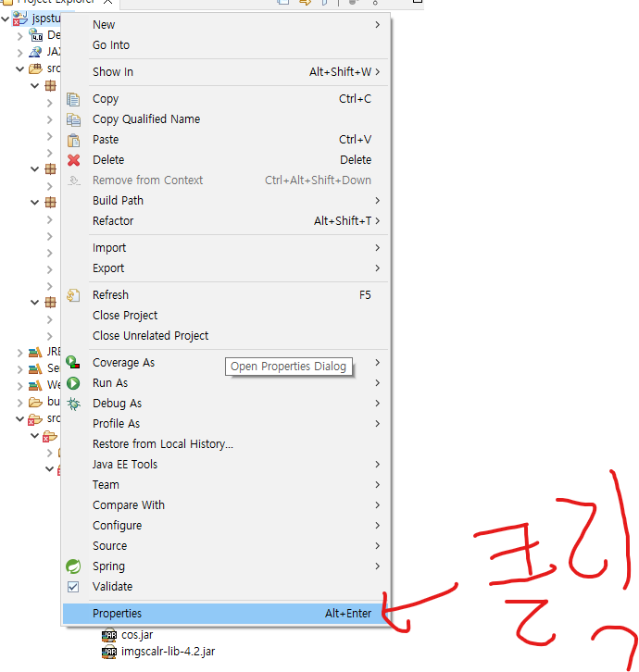Choose Close Project
Screen dimensions: 639x672
click(x=226, y=315)
